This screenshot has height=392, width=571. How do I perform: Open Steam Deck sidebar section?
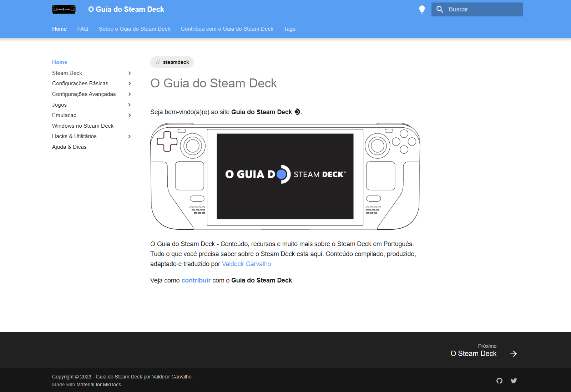pos(67,73)
